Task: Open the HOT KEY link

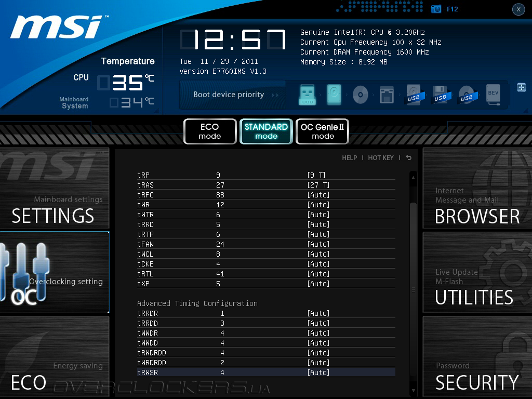Action: point(381,158)
